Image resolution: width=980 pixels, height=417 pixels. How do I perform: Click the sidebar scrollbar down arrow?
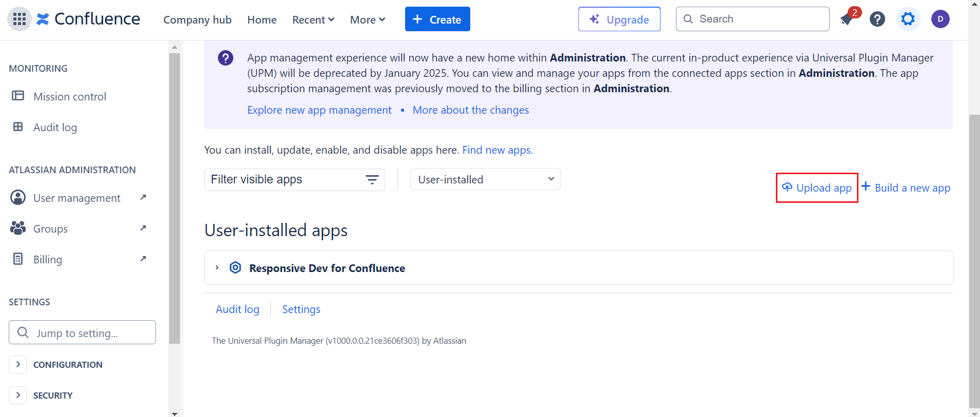pyautogui.click(x=174, y=413)
